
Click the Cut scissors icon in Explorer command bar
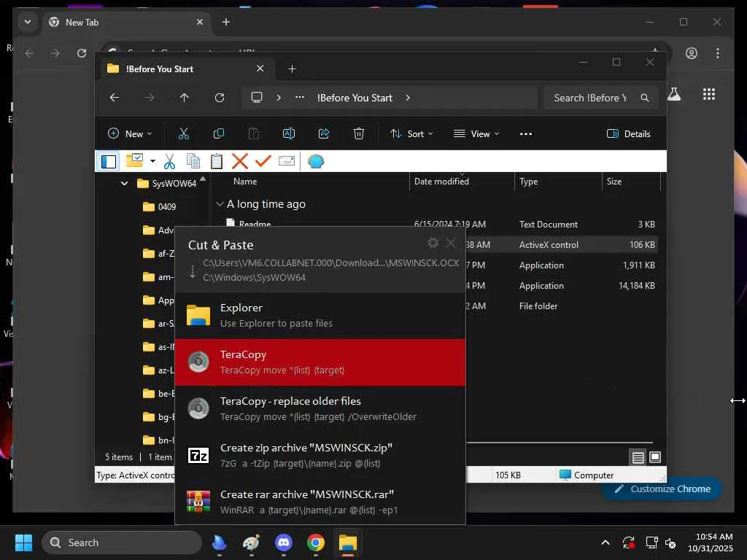[x=183, y=134]
